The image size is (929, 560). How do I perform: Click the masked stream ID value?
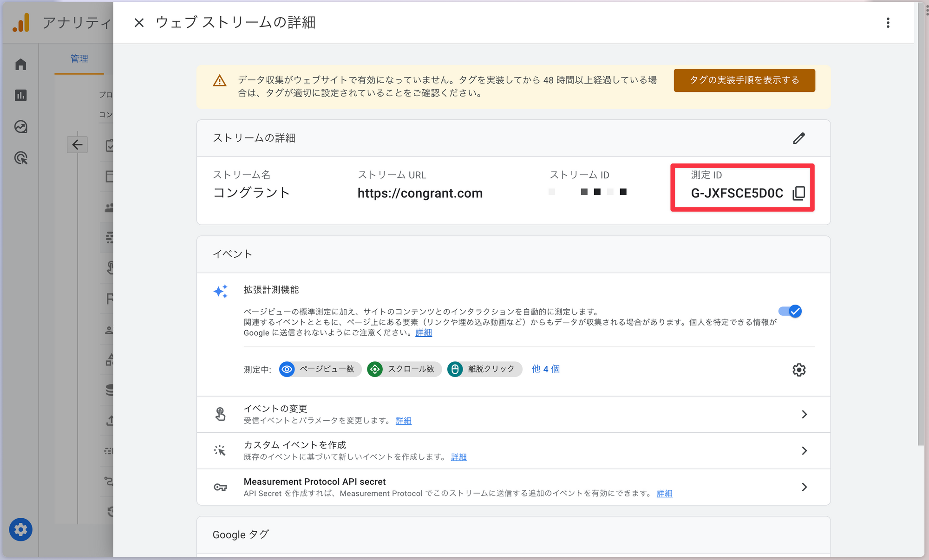[588, 192]
